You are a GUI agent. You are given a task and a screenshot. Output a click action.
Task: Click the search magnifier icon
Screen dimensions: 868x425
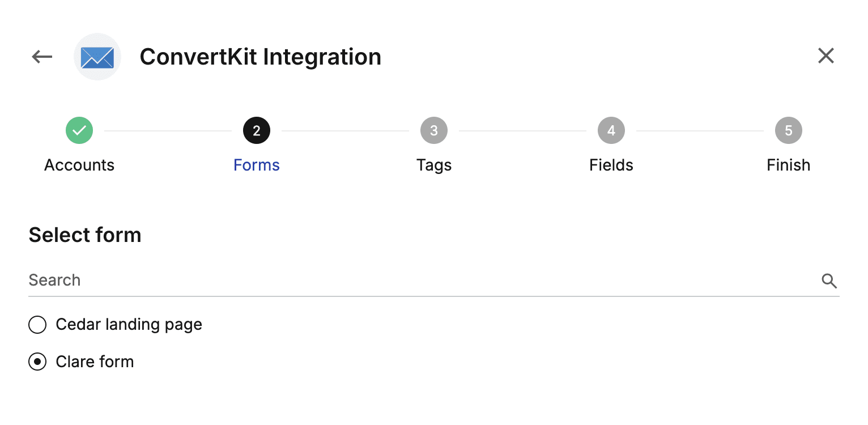(x=829, y=280)
